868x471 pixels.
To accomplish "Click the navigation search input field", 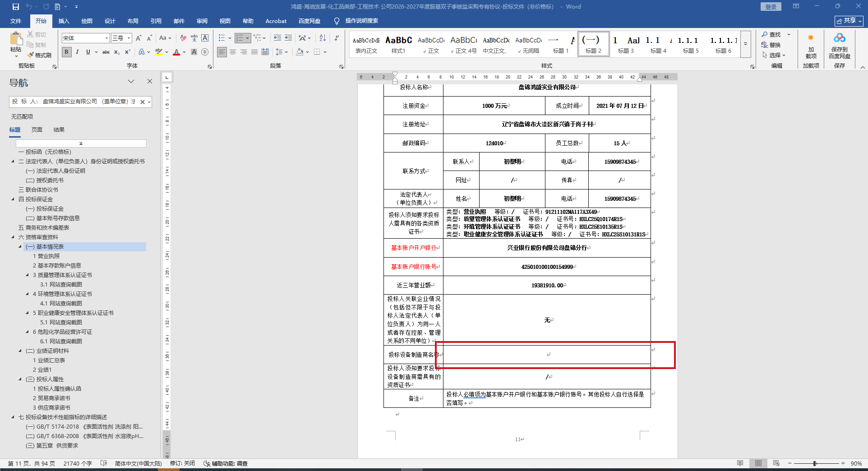I will 74,102.
